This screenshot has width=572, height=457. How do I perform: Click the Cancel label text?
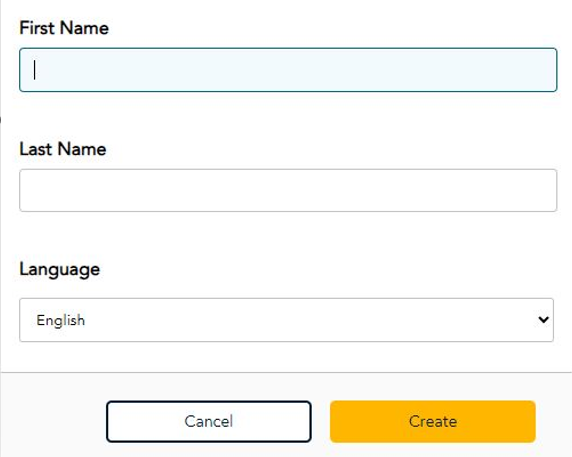pyautogui.click(x=209, y=422)
